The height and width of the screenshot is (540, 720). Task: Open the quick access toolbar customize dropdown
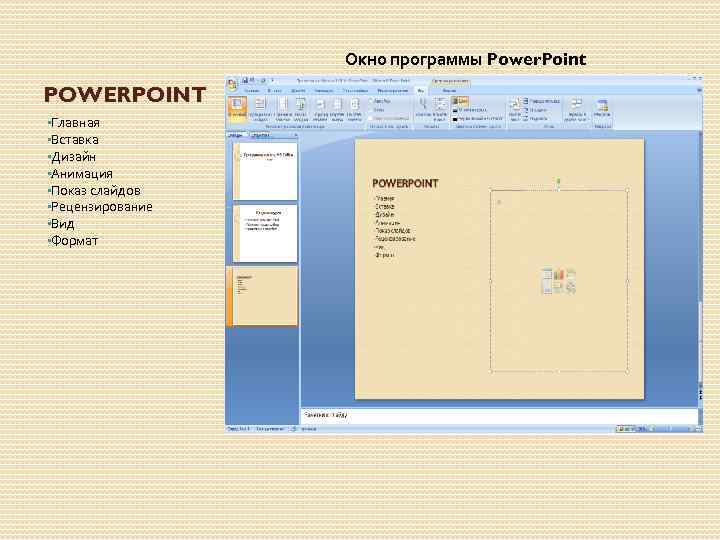[272, 81]
